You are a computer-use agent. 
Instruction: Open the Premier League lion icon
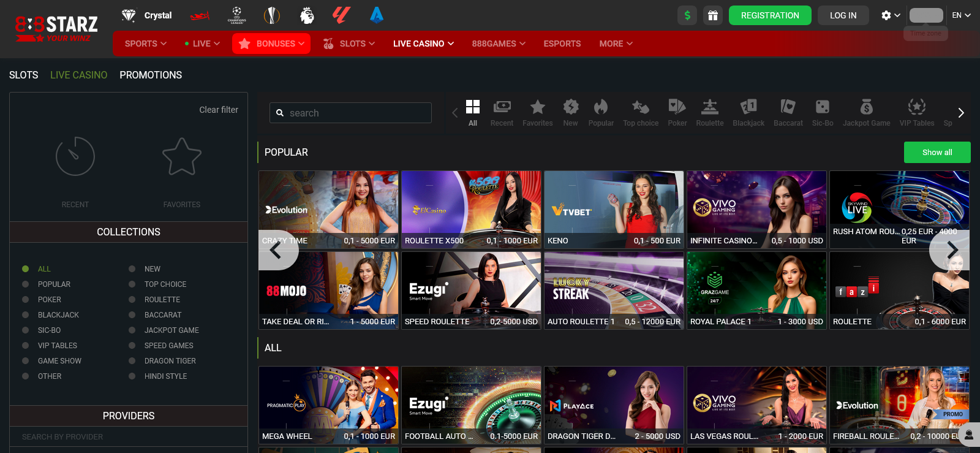(307, 15)
